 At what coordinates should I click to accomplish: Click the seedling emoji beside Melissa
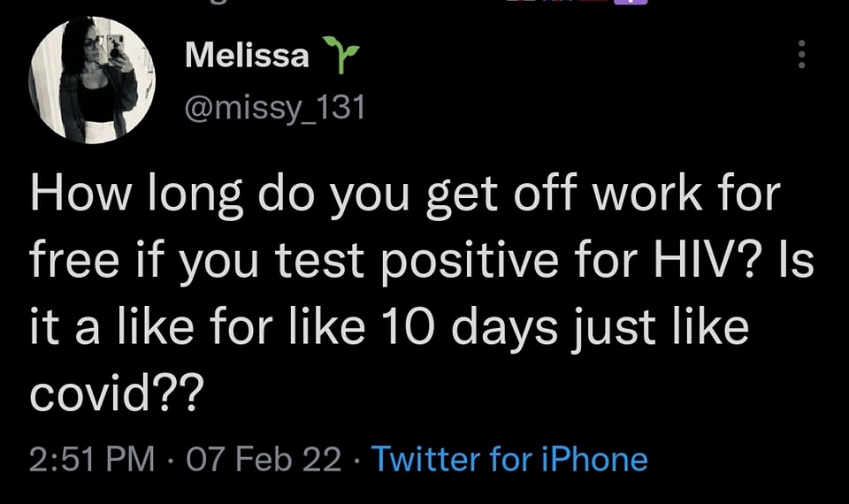click(x=342, y=56)
